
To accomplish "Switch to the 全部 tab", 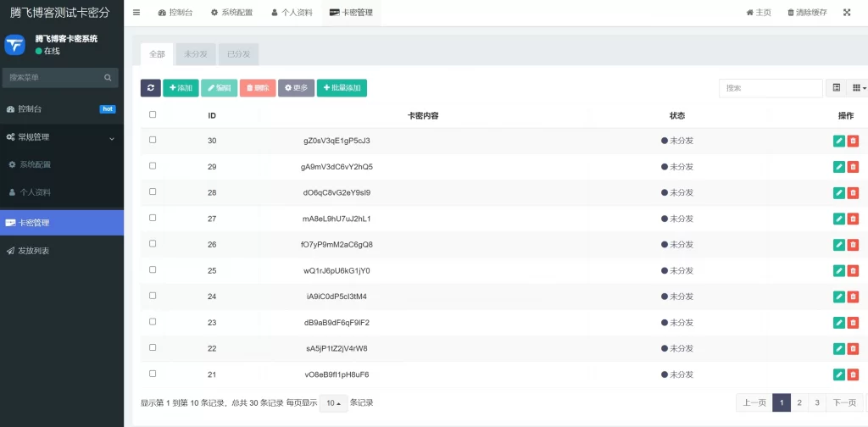I will 157,54.
